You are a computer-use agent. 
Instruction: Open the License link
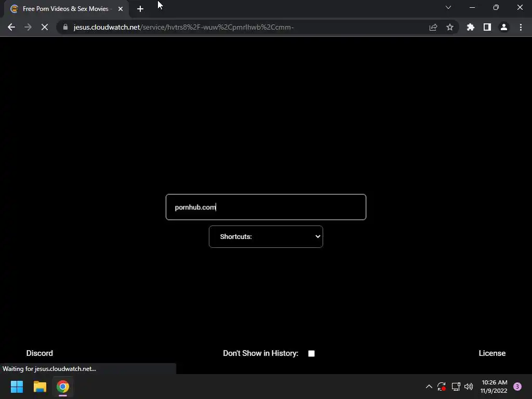click(x=492, y=353)
